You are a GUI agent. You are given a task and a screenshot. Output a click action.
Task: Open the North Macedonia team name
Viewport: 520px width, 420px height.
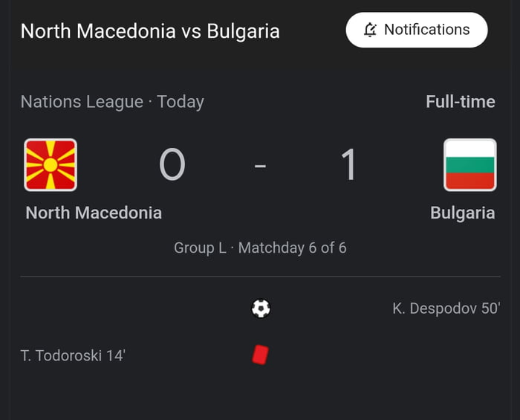[94, 213]
